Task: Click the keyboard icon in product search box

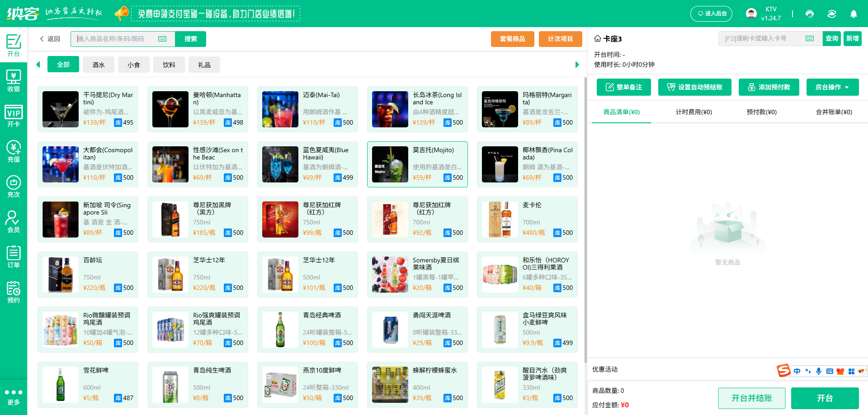Action: 162,39
